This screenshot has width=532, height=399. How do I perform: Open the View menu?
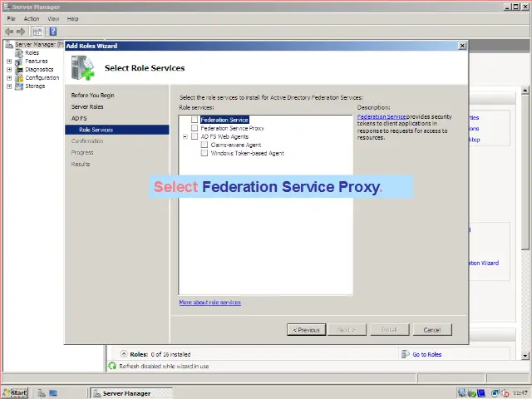pyautogui.click(x=53, y=18)
